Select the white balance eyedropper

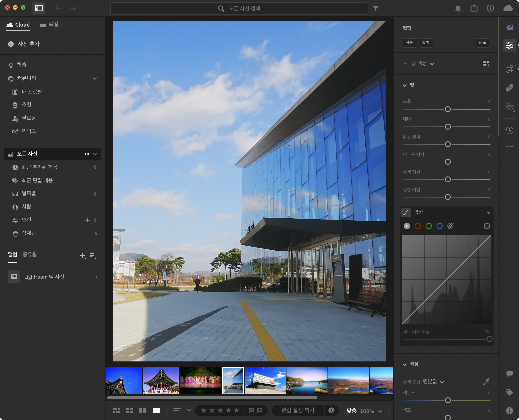(x=486, y=382)
